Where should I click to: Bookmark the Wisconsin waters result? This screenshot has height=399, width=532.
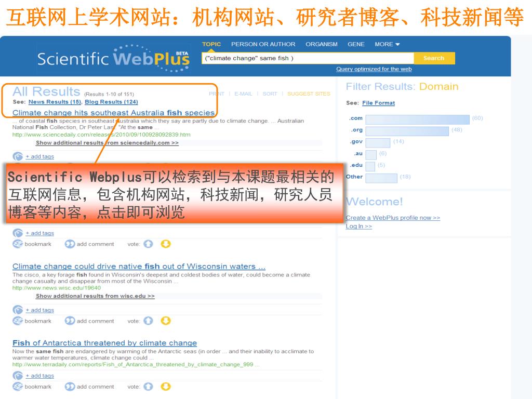(x=18, y=321)
